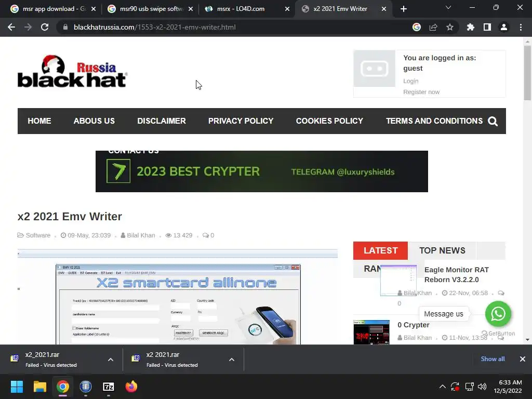Open the Chrome side panel
This screenshot has width=532, height=399.
pyautogui.click(x=487, y=27)
